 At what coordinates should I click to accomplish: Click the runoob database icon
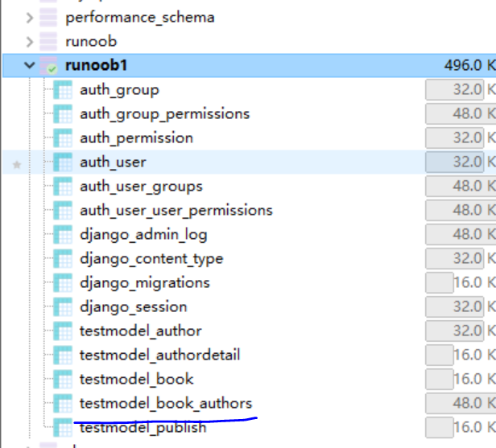(49, 41)
